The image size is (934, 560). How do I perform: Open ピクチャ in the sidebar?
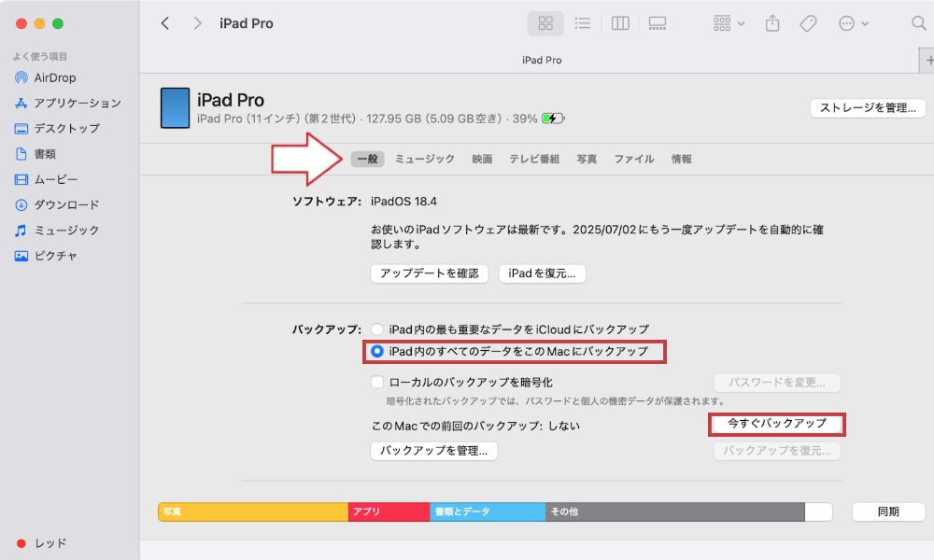(46, 256)
